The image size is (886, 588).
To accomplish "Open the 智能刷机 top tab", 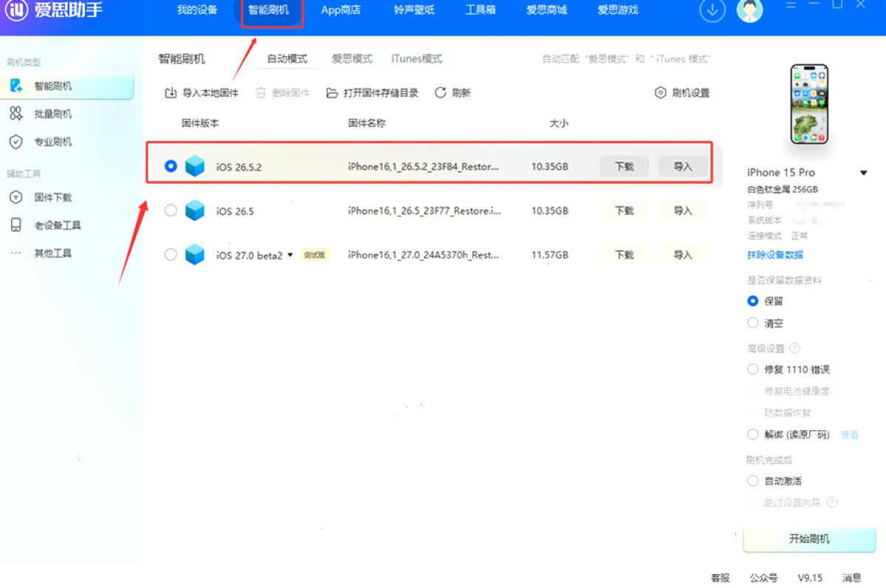I will point(269,10).
